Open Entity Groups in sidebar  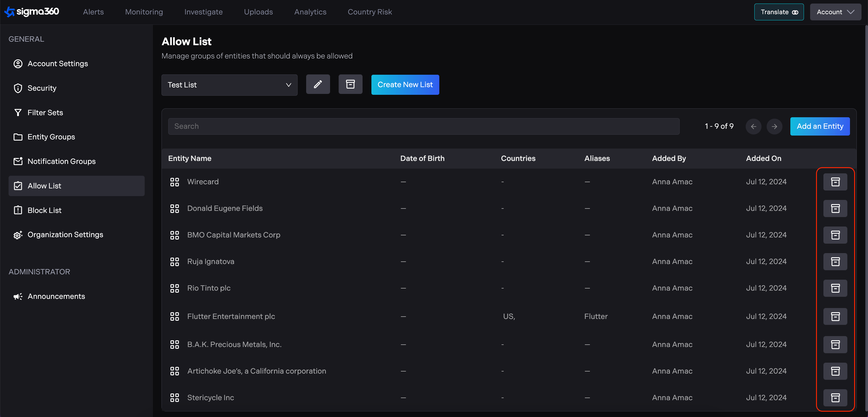click(x=51, y=137)
